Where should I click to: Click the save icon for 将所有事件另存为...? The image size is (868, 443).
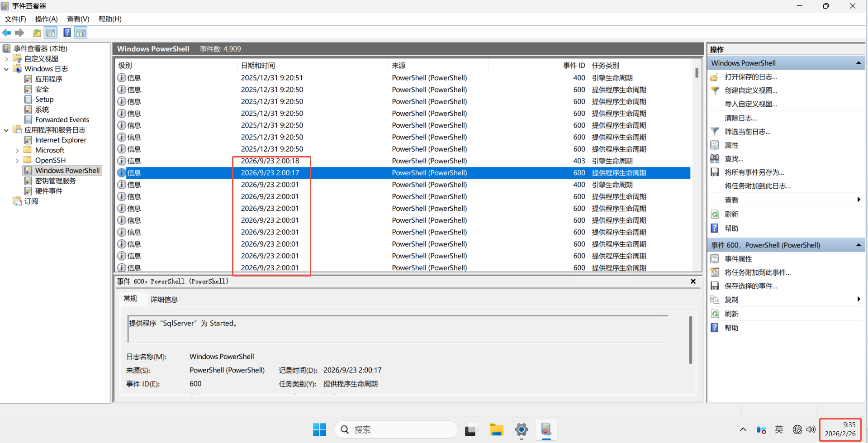[x=715, y=172]
